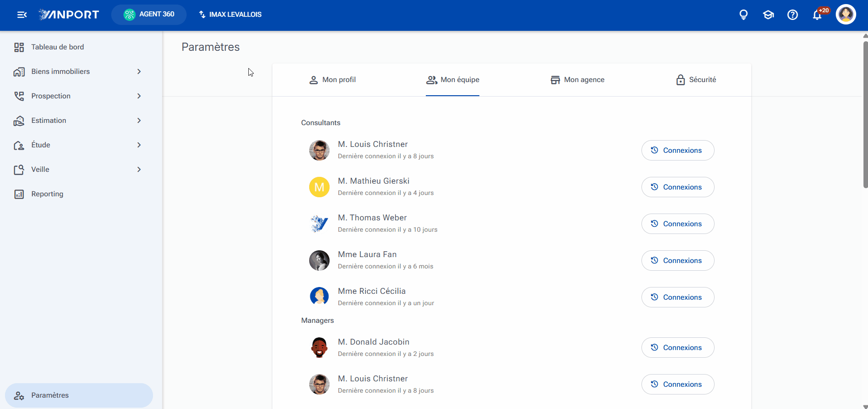Open the Agent 360 switcher
The height and width of the screenshot is (409, 868).
click(149, 15)
